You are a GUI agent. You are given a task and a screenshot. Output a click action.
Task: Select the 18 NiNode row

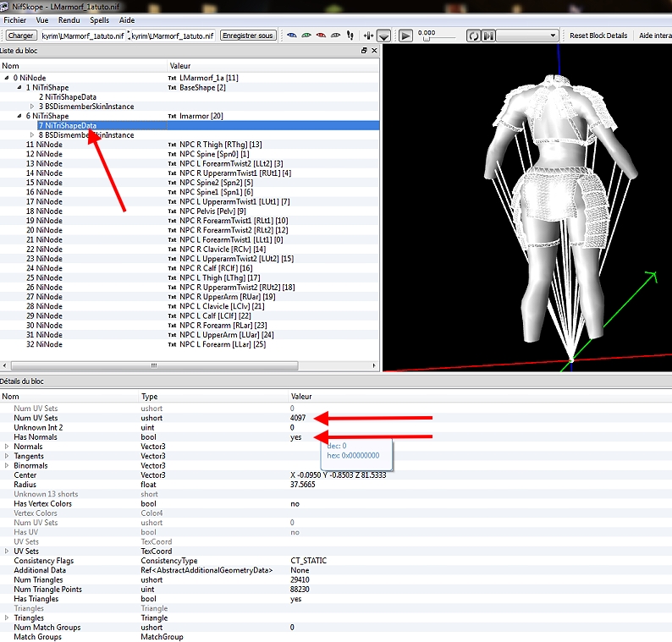[44, 211]
